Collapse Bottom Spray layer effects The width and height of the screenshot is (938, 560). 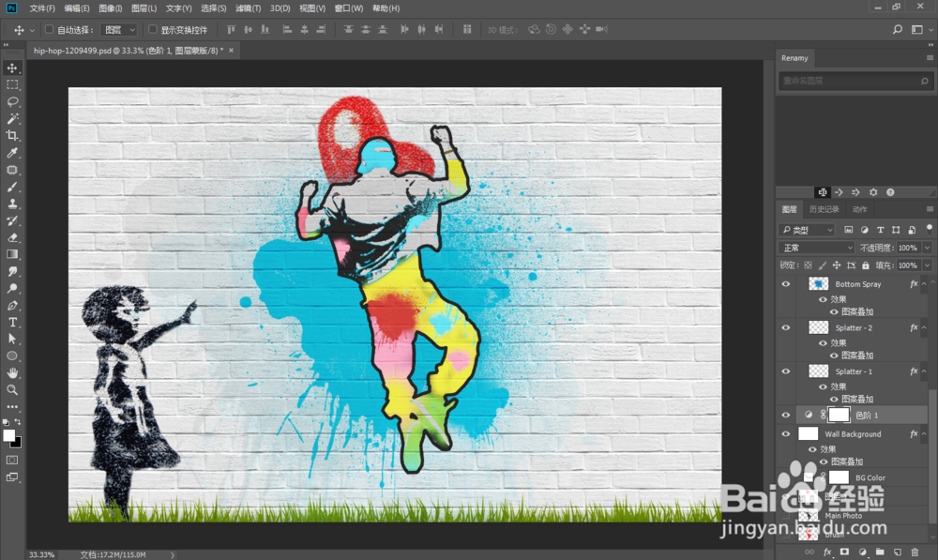click(924, 284)
